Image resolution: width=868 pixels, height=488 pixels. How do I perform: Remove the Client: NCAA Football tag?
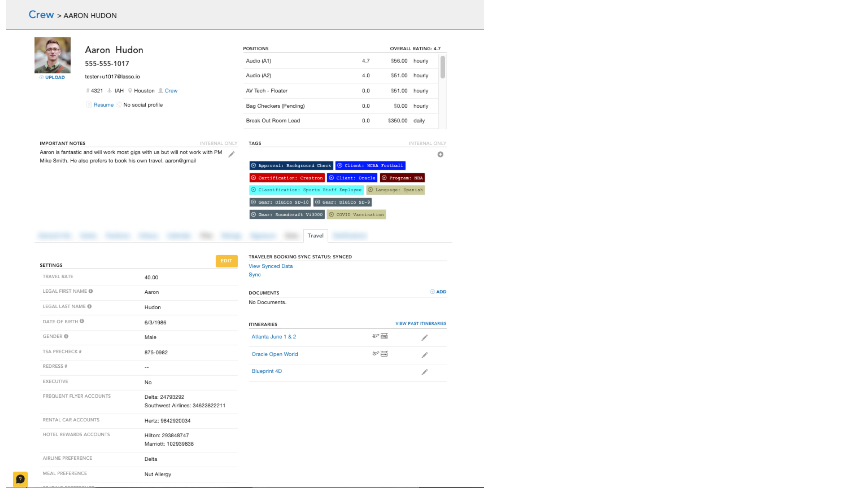click(x=340, y=165)
